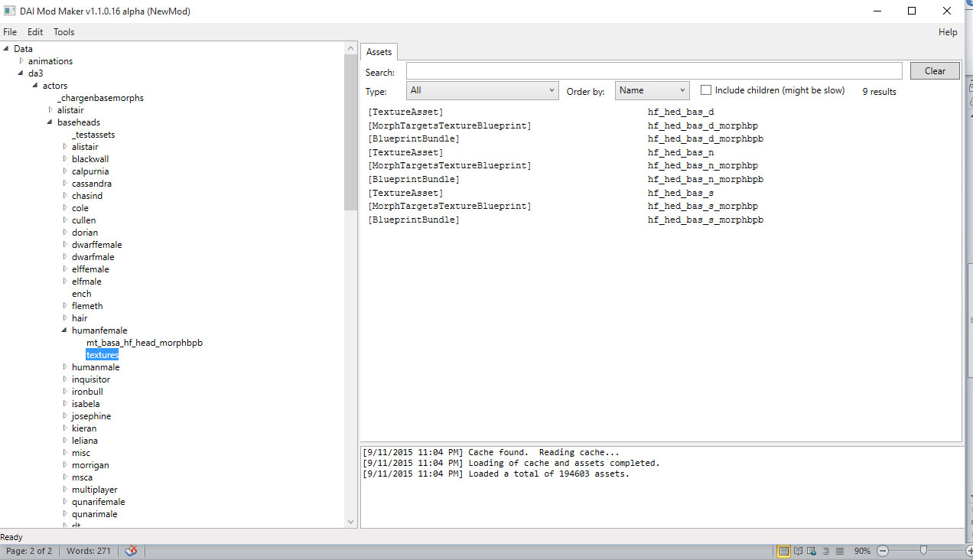973x560 pixels.
Task: Click Word's Words: 271 counter
Action: [x=89, y=551]
